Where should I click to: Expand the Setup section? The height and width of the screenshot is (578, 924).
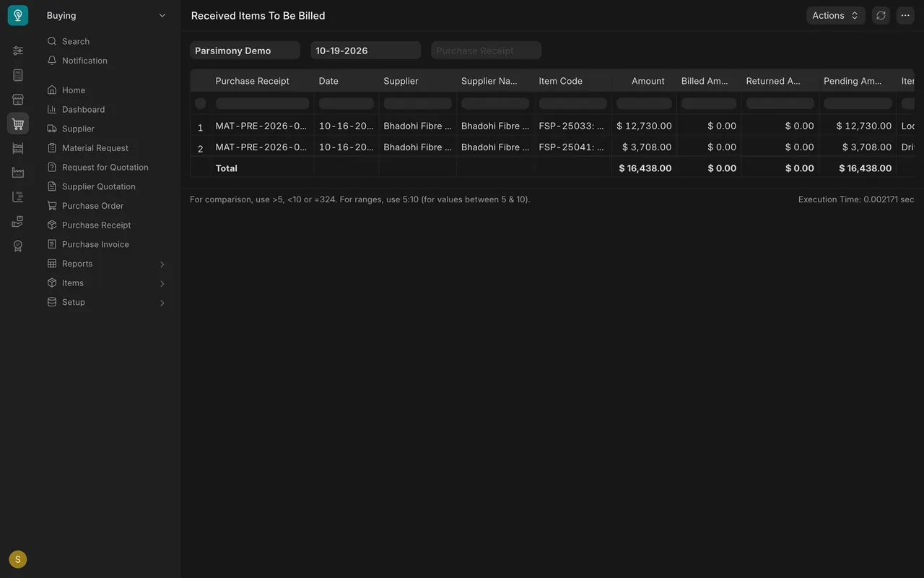point(106,302)
